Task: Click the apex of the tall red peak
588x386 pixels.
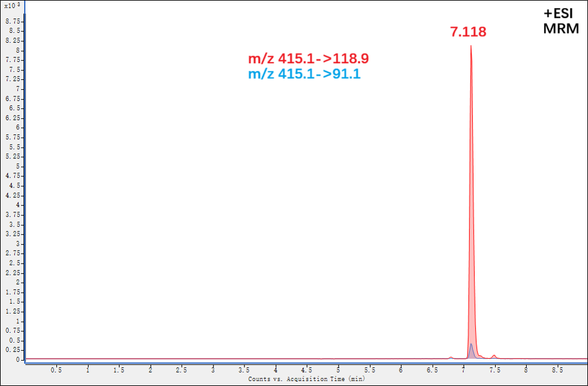Action: pos(470,46)
